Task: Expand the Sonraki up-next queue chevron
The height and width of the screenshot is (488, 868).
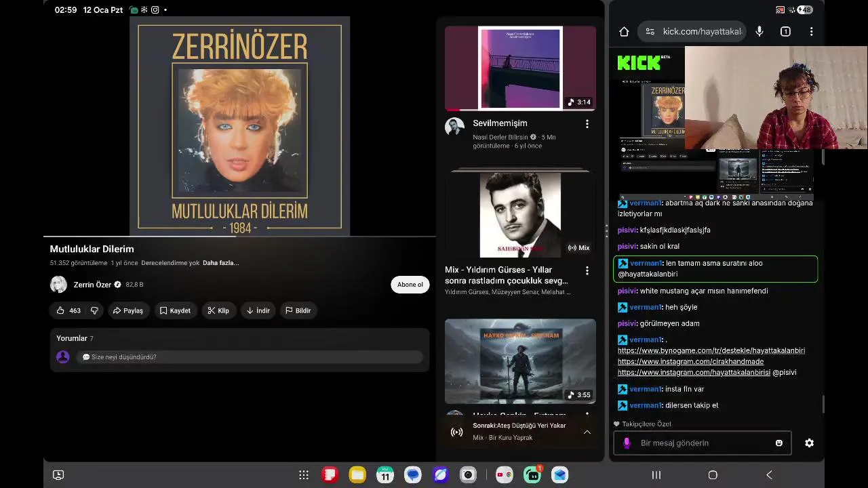Action: coord(587,432)
